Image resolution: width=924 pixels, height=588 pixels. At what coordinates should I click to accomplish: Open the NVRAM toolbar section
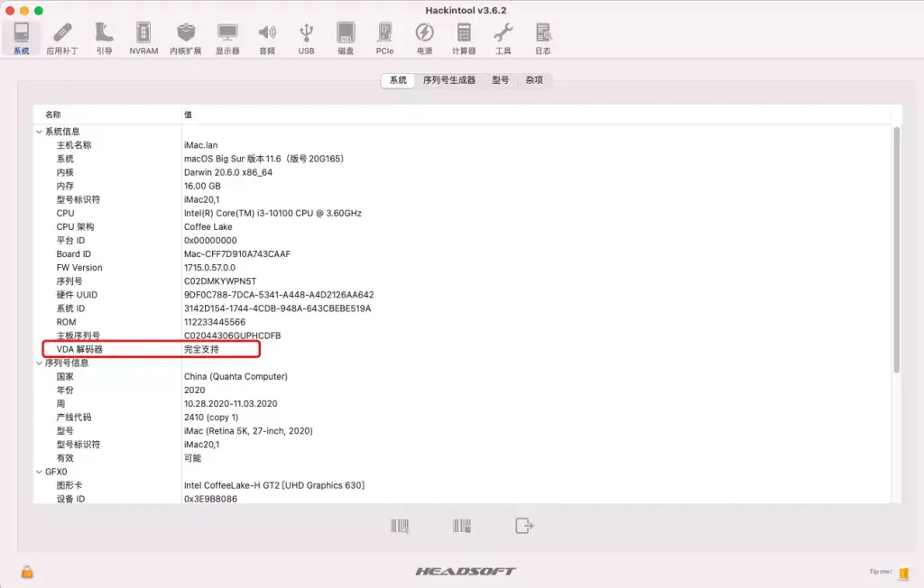tap(143, 39)
